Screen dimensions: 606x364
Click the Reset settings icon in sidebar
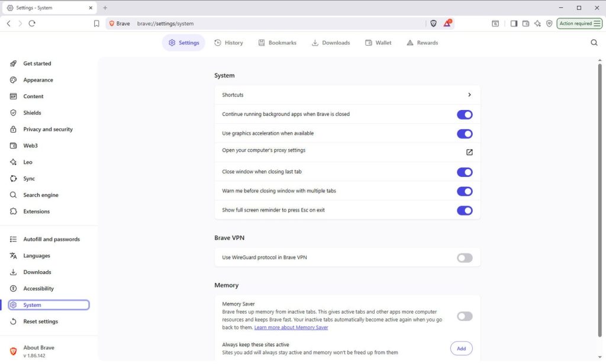click(13, 321)
